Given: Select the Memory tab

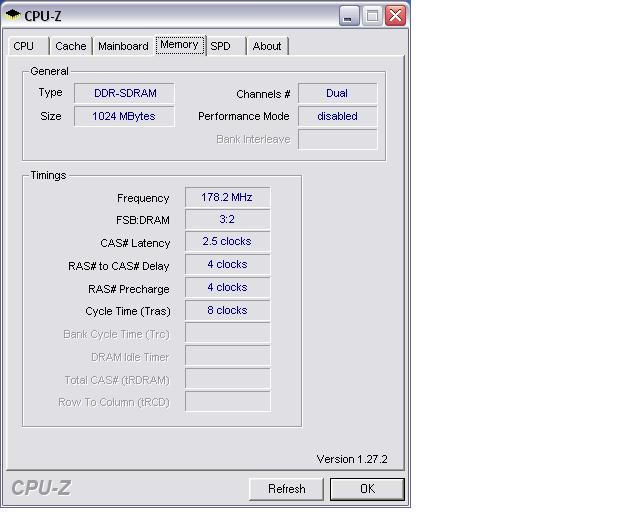Looking at the screenshot, I should click(180, 45).
